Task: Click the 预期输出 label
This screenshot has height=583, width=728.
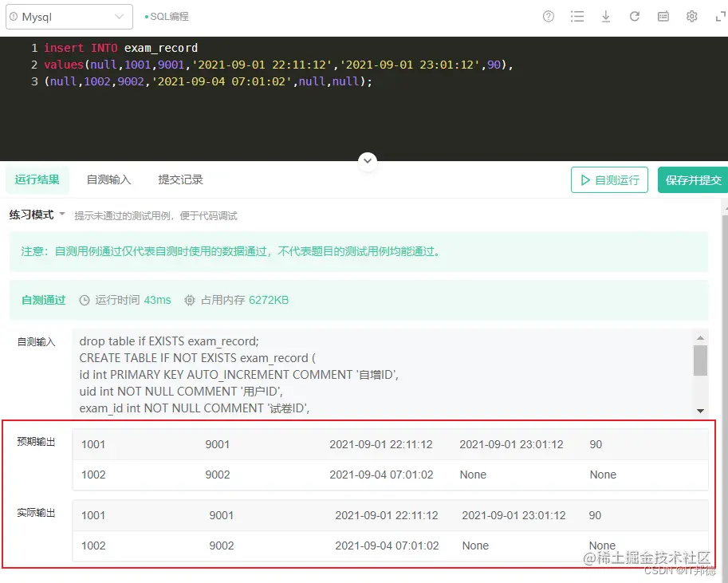Action: pyautogui.click(x=36, y=442)
